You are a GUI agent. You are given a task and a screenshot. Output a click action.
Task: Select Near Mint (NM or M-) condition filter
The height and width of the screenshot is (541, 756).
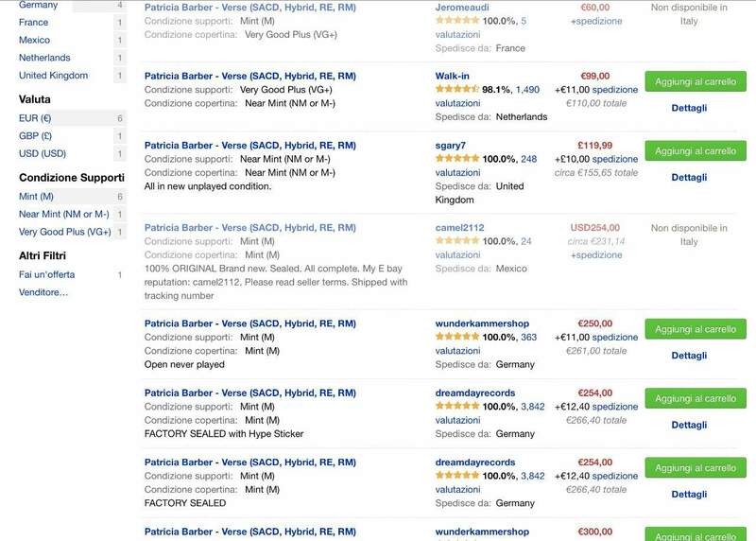[63, 214]
